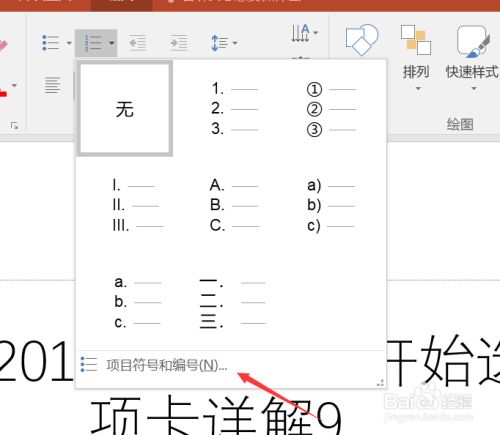Expand the 排列 dropdown arrow

[418, 89]
